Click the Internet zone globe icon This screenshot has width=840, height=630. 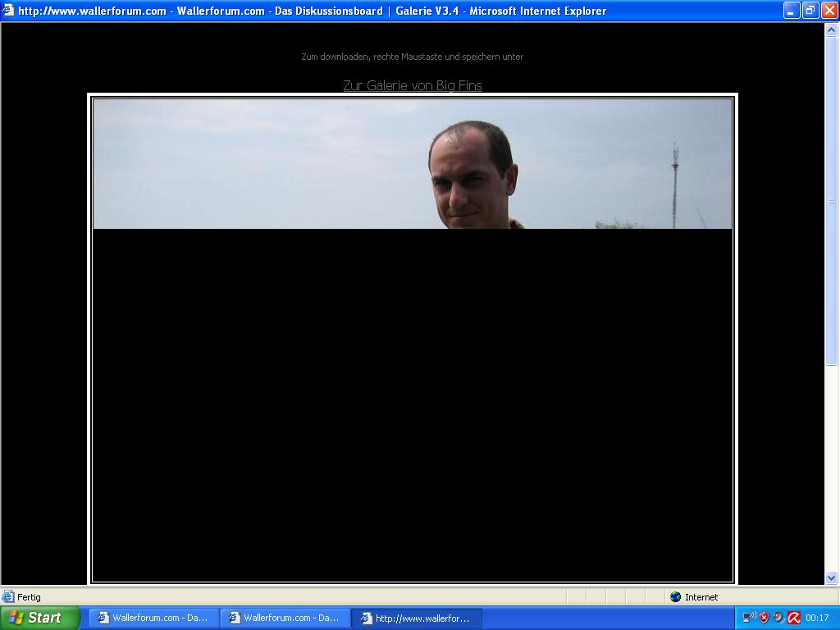coord(676,597)
